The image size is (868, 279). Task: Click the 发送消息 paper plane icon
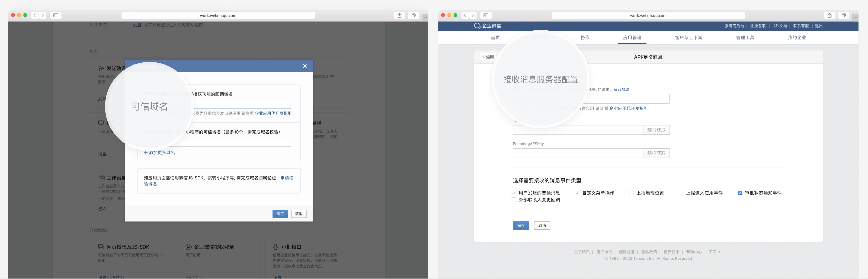(101, 68)
